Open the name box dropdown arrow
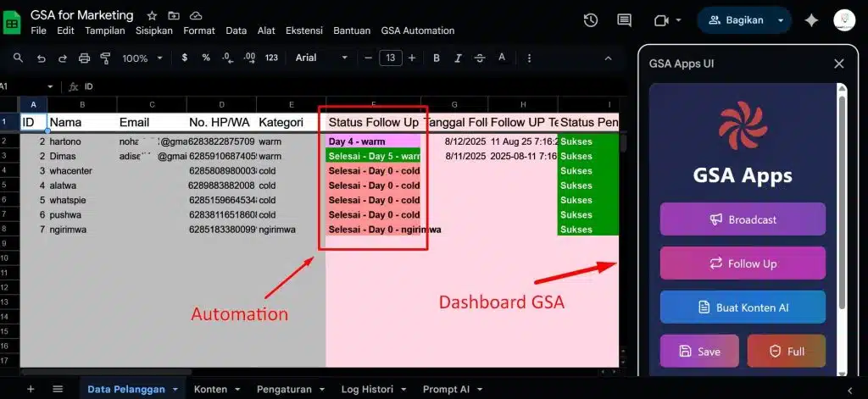 click(50, 87)
